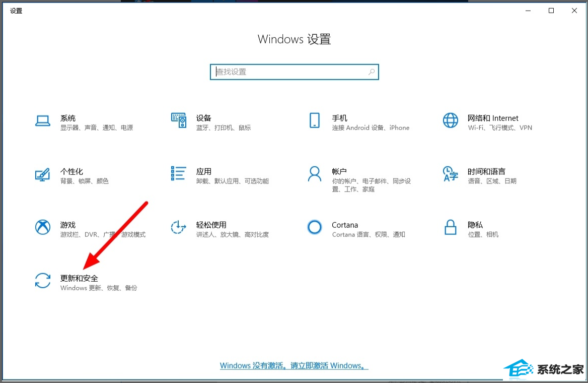Click 卸载、默认应用、可选功能 description
Image resolution: width=588 pixels, height=383 pixels.
[x=233, y=181]
